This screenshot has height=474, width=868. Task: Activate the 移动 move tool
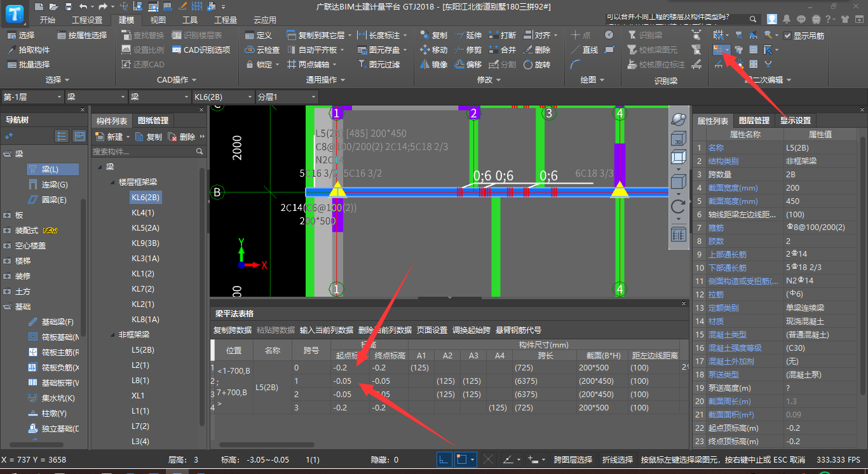coord(433,50)
